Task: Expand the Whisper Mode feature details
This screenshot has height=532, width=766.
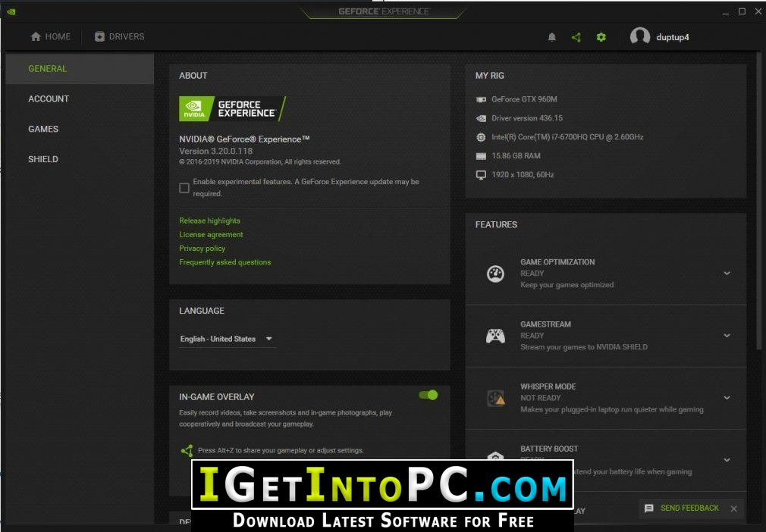Action: [x=727, y=398]
